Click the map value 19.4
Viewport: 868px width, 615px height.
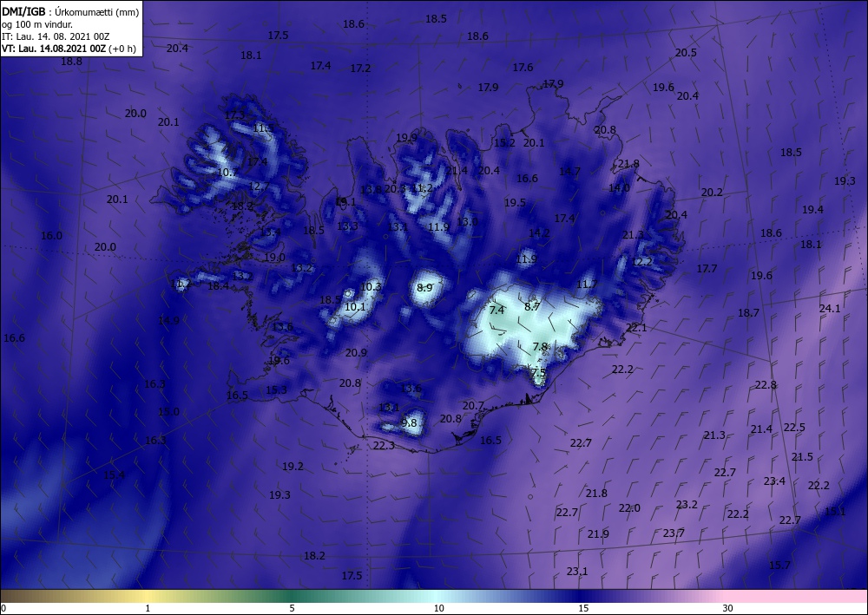click(x=812, y=210)
